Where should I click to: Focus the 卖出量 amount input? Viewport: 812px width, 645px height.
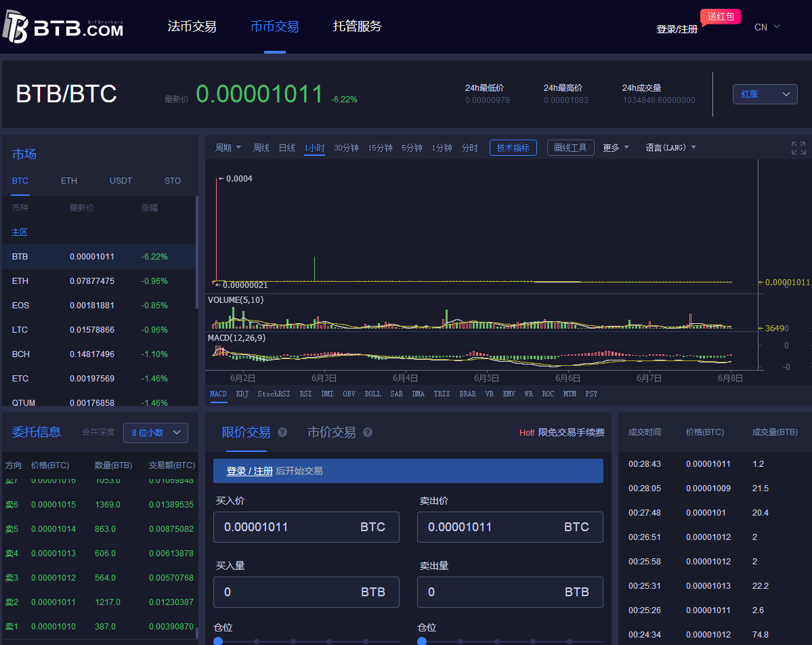pos(510,592)
